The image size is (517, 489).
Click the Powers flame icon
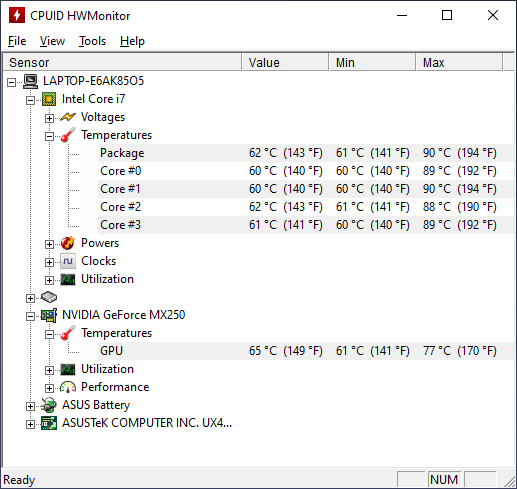click(x=68, y=243)
